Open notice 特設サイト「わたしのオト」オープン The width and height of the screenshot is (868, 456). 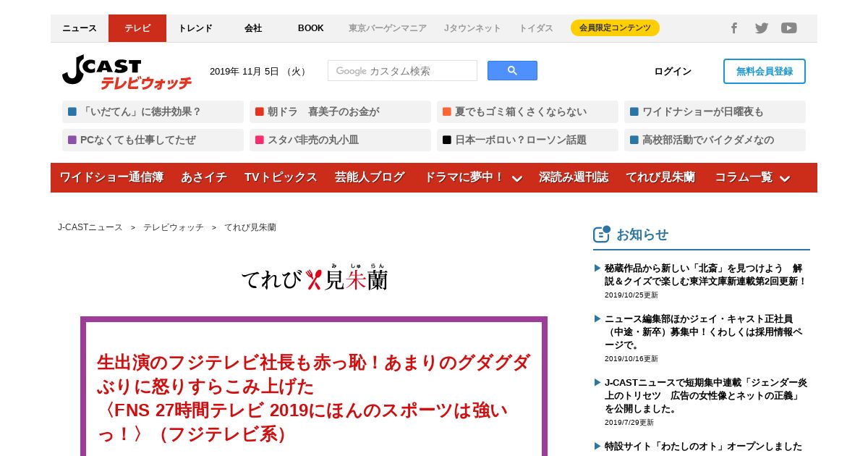703,446
